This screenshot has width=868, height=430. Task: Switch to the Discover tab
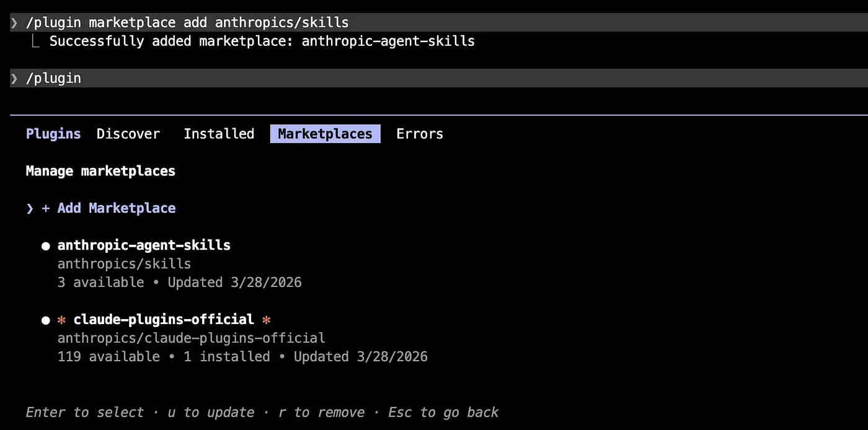click(x=128, y=133)
